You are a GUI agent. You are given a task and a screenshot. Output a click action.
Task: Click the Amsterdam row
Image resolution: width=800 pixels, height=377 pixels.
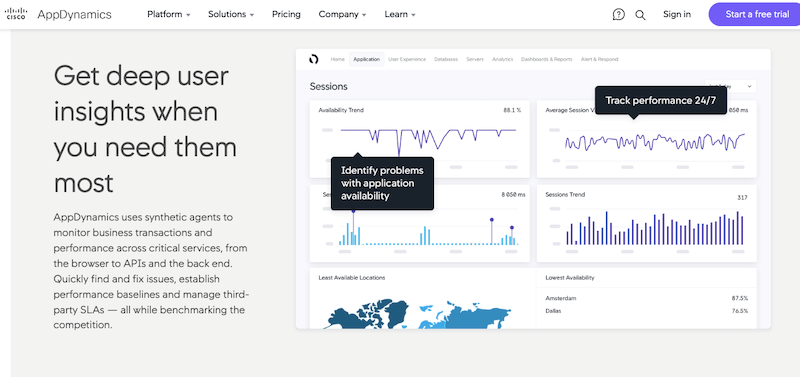[646, 298]
